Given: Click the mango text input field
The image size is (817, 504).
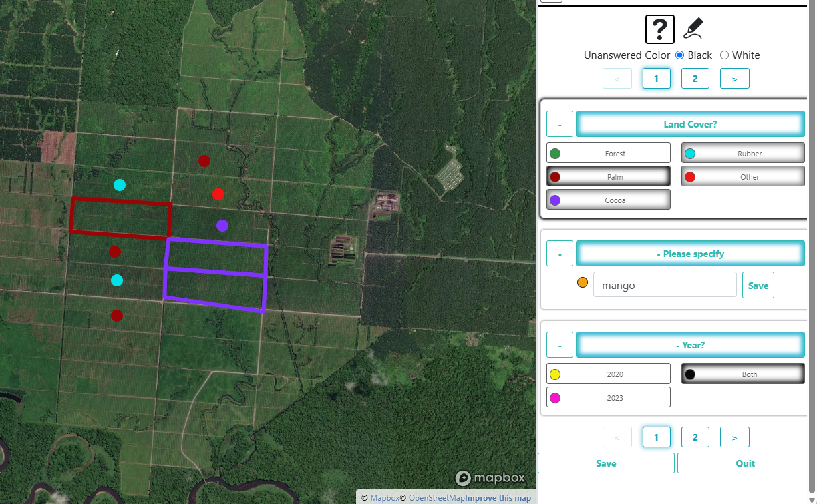Looking at the screenshot, I should pos(665,286).
